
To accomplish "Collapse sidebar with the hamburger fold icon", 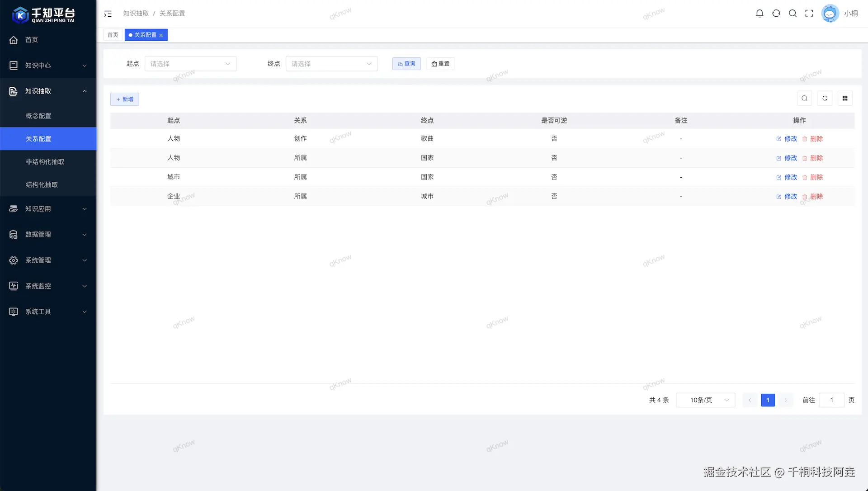I will tap(108, 14).
